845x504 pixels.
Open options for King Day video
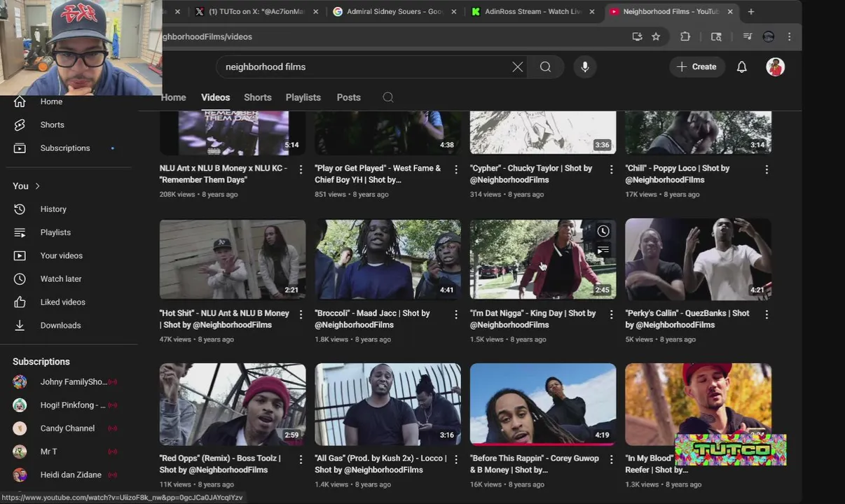[611, 314]
